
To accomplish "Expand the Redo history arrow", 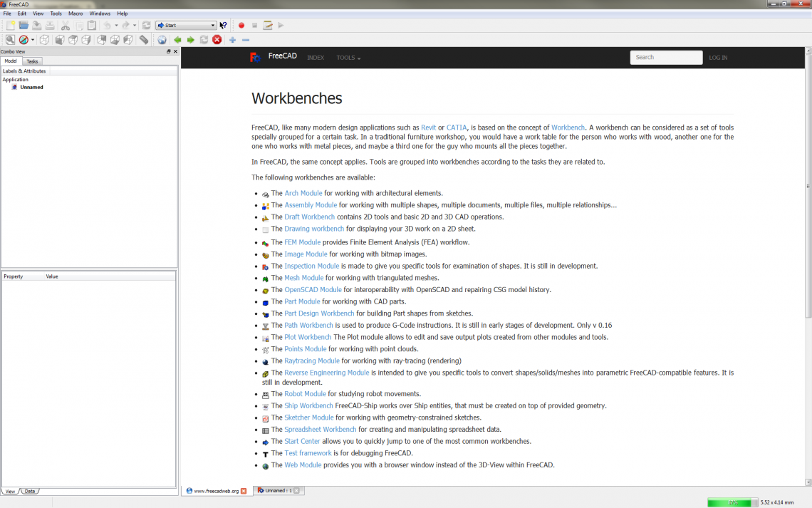I will click(x=135, y=26).
